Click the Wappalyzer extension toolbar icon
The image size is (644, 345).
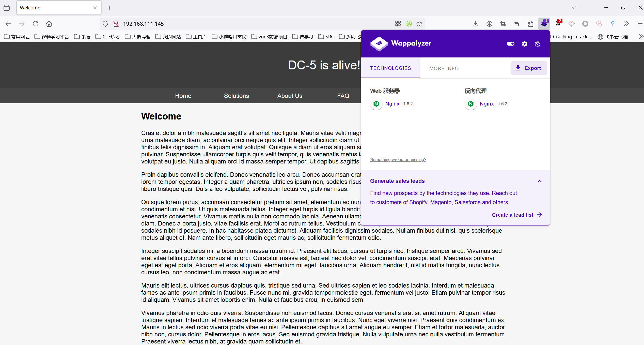click(x=544, y=24)
